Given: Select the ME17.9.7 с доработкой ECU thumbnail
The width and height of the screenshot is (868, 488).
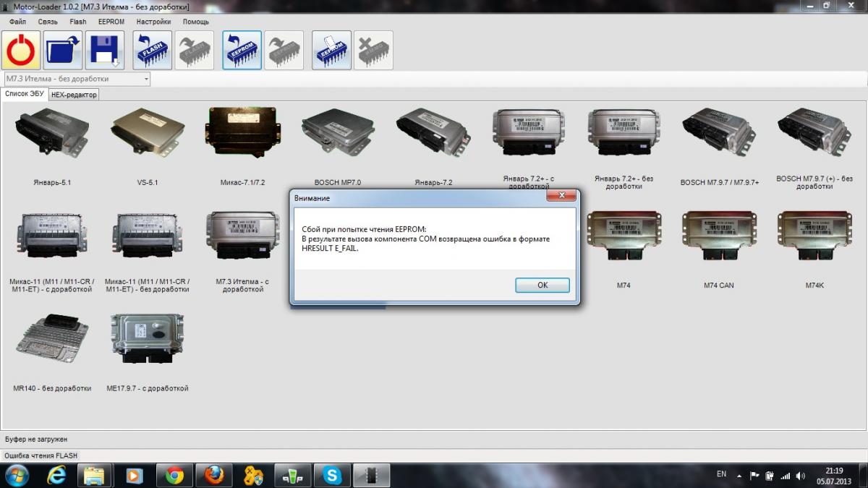Looking at the screenshot, I should (x=147, y=339).
